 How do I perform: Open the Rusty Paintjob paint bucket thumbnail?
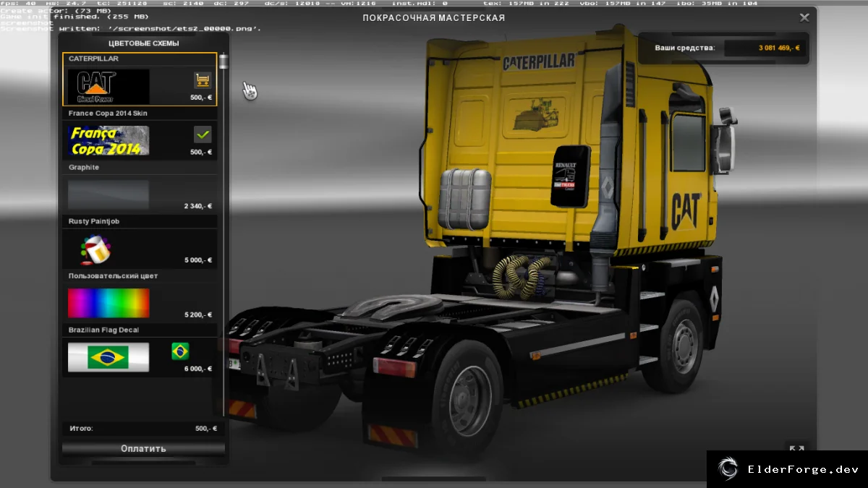pos(95,249)
